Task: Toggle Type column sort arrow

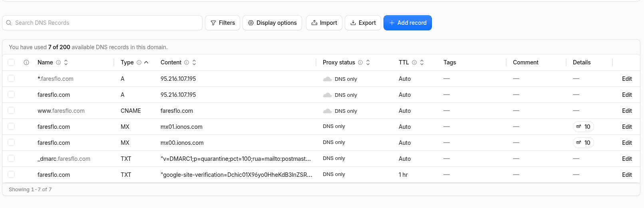Action: (x=146, y=62)
